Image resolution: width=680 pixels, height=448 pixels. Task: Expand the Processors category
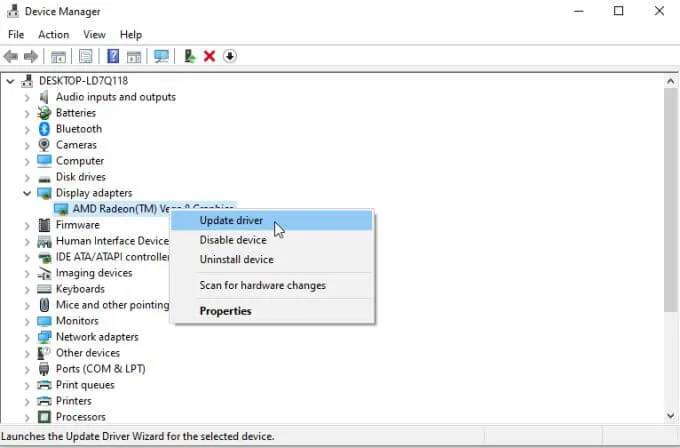[x=27, y=417]
